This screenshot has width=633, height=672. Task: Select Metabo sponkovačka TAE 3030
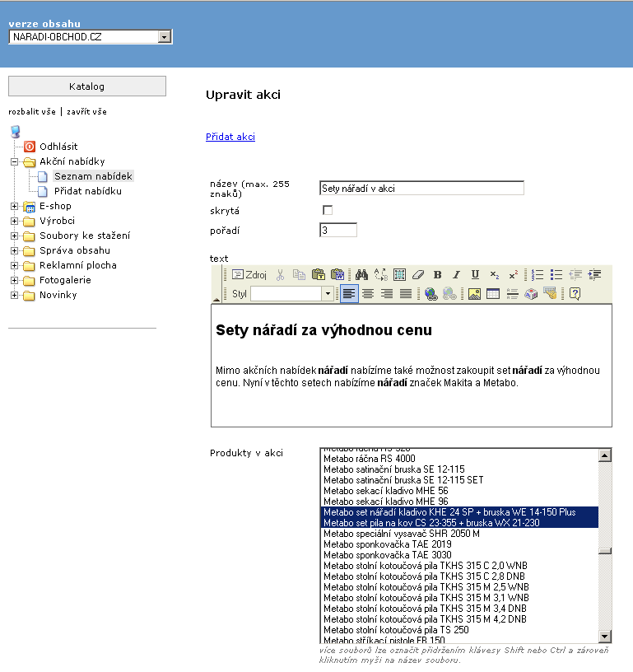(459, 555)
